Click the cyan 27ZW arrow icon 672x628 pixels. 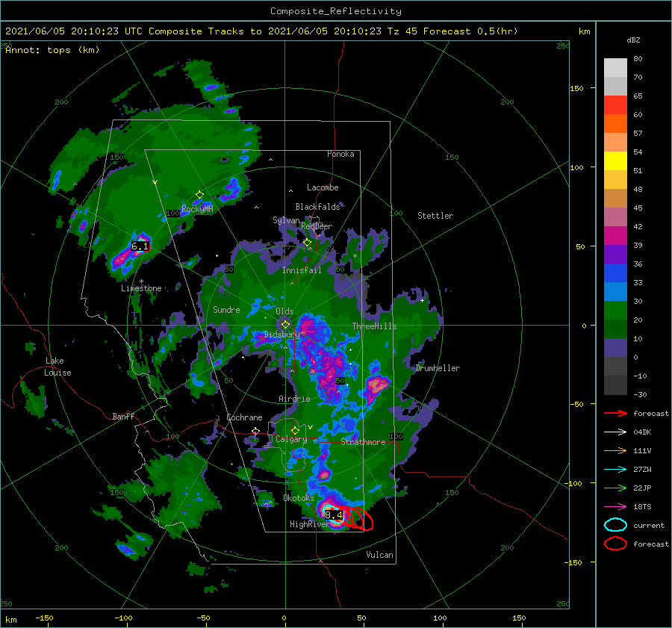(x=615, y=470)
